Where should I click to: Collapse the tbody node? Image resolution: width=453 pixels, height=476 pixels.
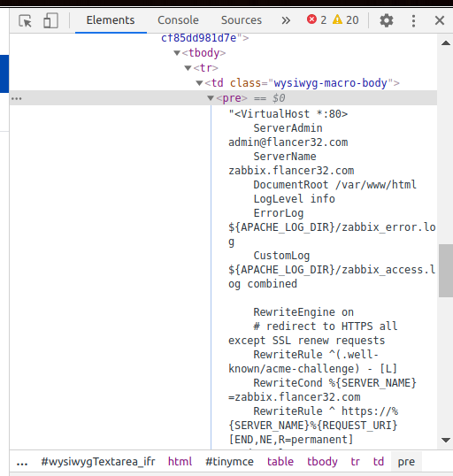tap(177, 53)
